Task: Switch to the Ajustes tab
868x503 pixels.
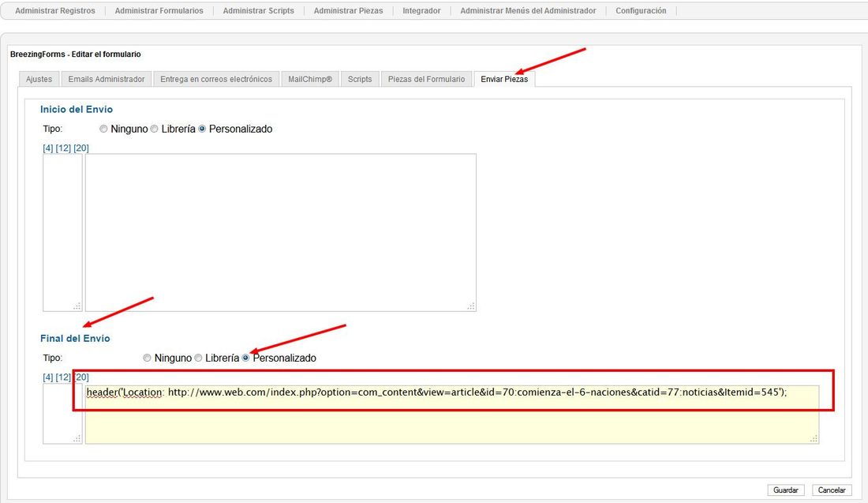Action: [39, 79]
